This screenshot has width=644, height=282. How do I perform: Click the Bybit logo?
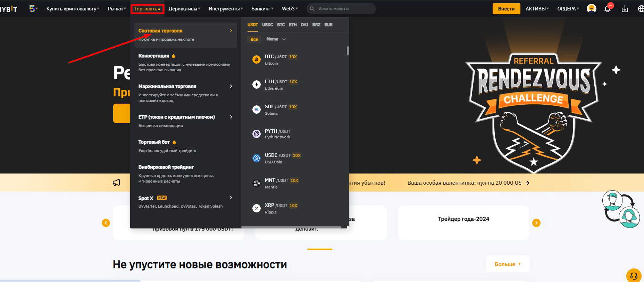click(x=8, y=9)
